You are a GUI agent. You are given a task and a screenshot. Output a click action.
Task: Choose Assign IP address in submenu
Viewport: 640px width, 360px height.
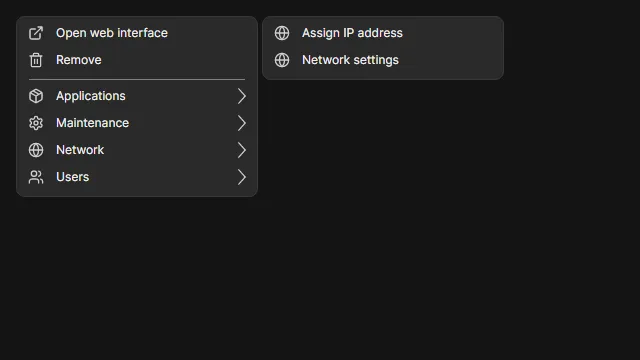coord(383,33)
